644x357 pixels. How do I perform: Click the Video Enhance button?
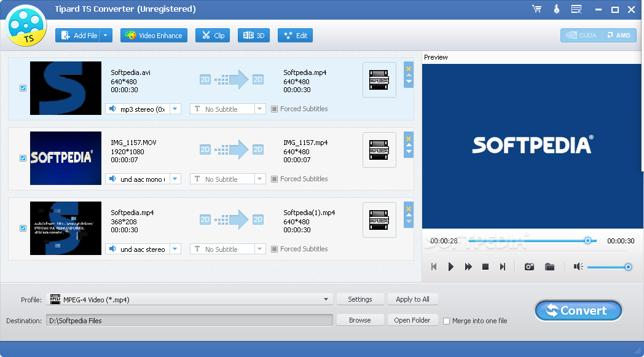pos(154,35)
